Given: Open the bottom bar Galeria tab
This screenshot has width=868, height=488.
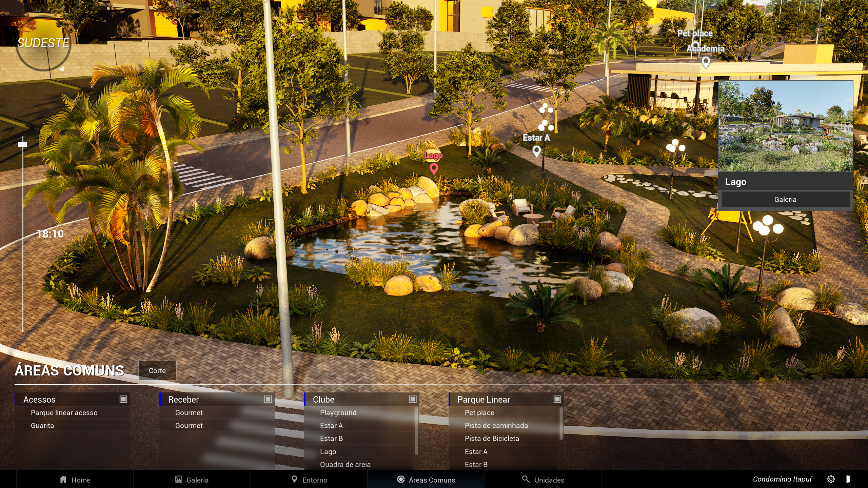Looking at the screenshot, I should coord(192,480).
